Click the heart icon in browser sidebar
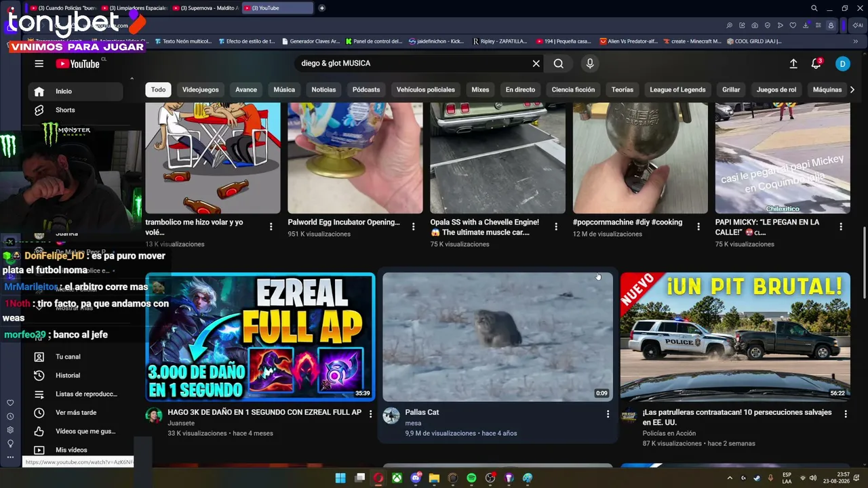The width and height of the screenshot is (868, 488). click(10, 403)
